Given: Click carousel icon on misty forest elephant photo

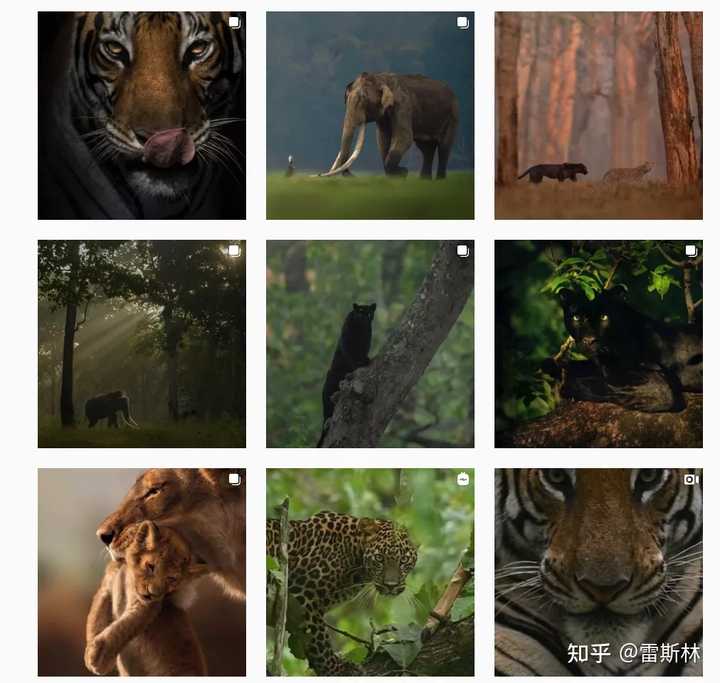Looking at the screenshot, I should (234, 251).
